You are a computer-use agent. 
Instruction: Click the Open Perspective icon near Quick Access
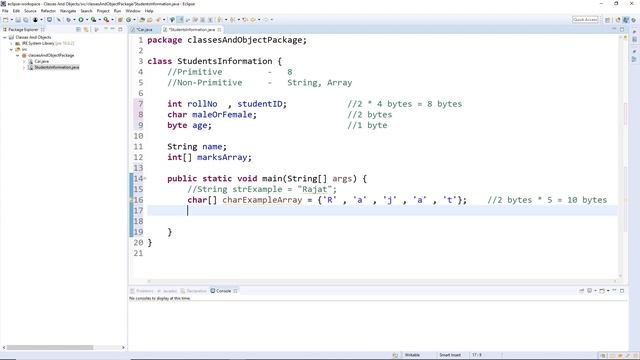click(x=607, y=20)
